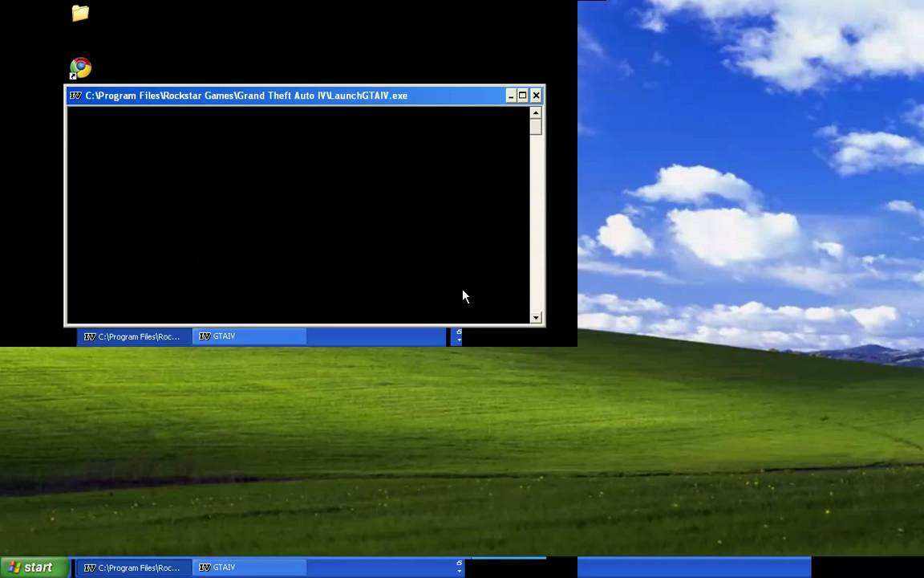Open the yellow folder icon on the desktop
The width and height of the screenshot is (924, 578).
coord(80,13)
